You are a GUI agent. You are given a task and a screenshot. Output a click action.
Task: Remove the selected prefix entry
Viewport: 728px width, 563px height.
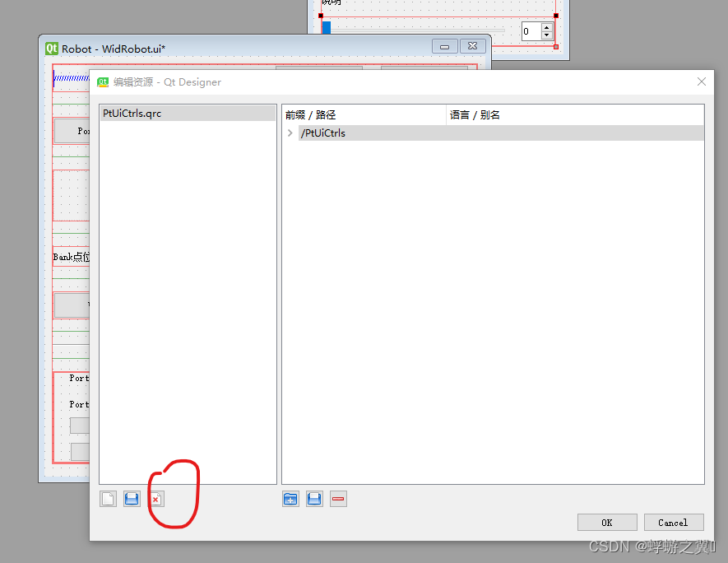tap(338, 498)
